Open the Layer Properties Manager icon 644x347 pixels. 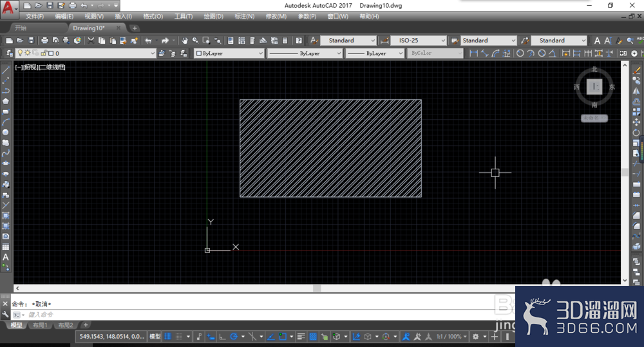[9, 53]
